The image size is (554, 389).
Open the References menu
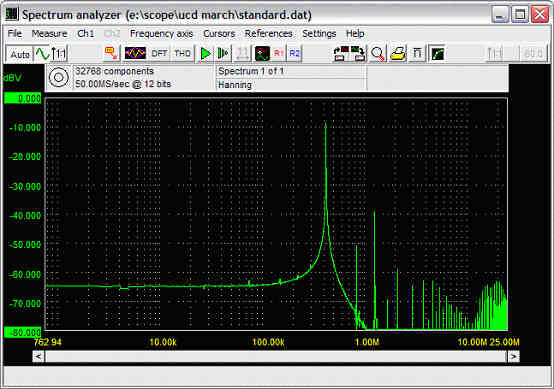click(269, 34)
